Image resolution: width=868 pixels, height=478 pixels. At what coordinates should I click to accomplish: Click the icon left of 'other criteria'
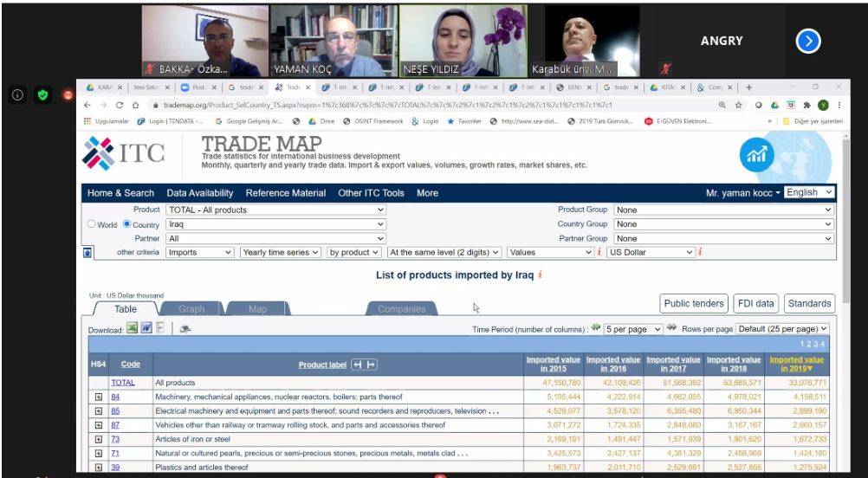[87, 253]
